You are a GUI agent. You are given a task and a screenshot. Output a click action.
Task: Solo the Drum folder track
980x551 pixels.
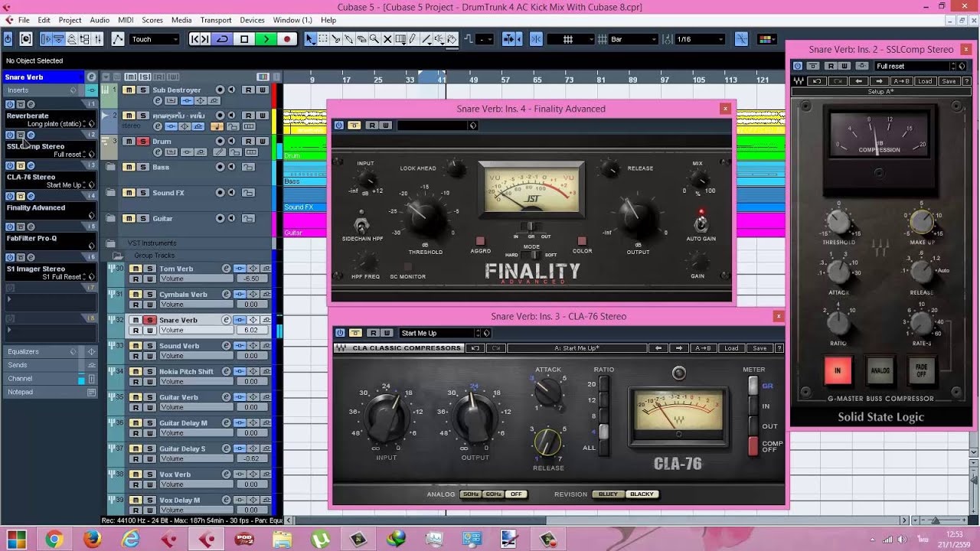[142, 142]
